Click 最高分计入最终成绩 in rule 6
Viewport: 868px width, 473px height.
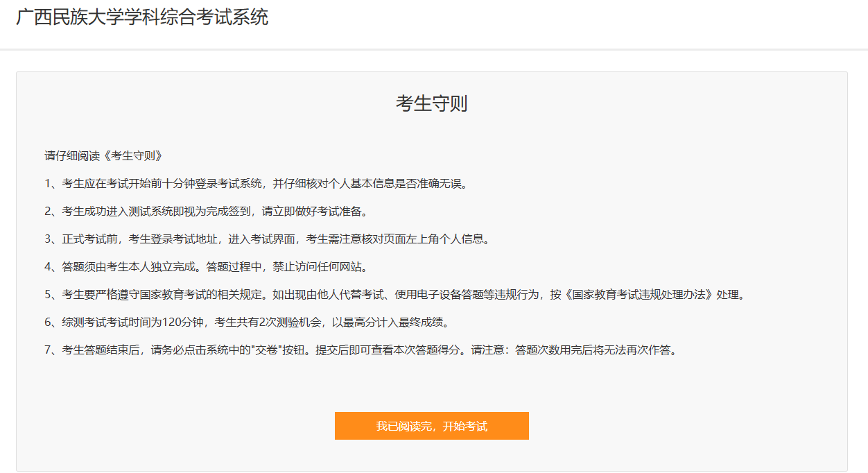coord(395,322)
